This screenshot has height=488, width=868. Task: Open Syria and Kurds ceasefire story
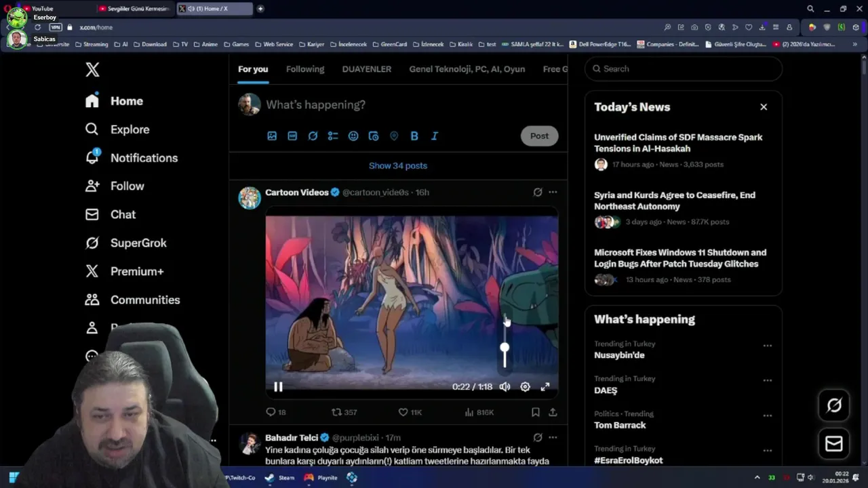click(675, 201)
